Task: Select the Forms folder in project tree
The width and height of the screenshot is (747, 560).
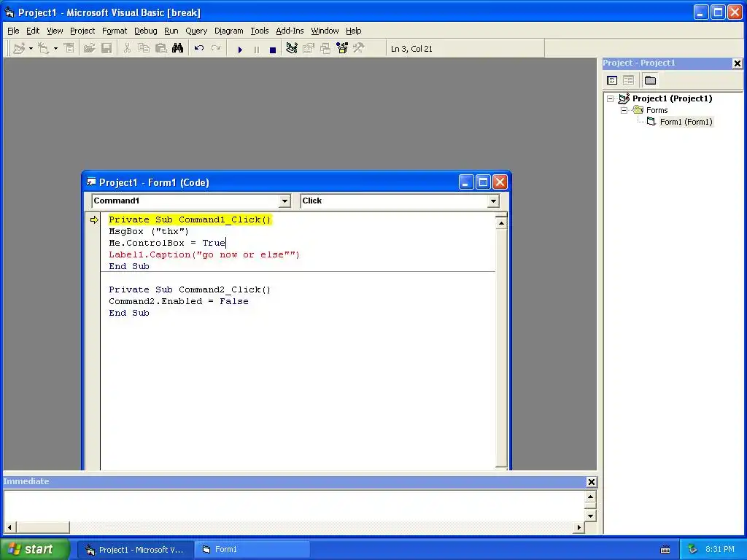Action: pyautogui.click(x=657, y=110)
